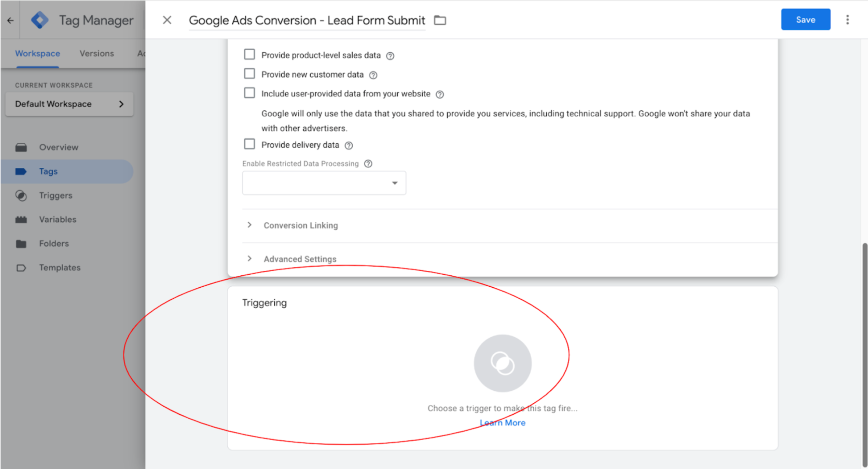
Task: Check the Provide new customer data box
Action: coord(250,74)
